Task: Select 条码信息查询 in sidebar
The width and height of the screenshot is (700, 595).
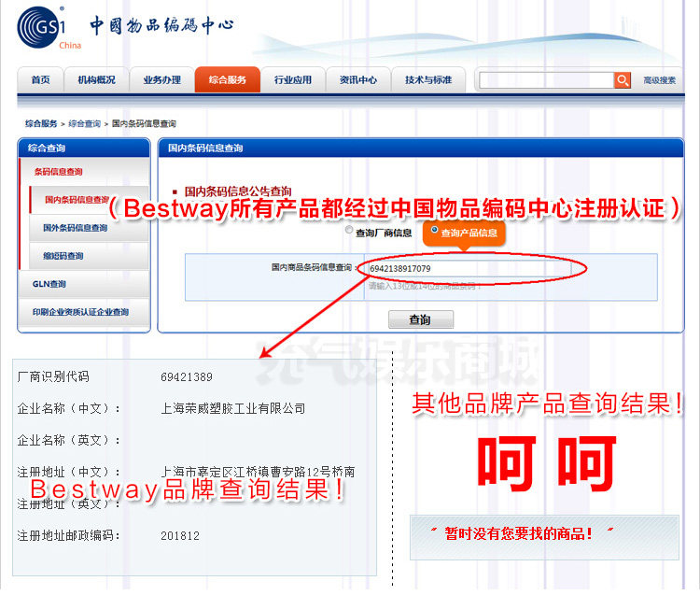Action: pyautogui.click(x=59, y=172)
